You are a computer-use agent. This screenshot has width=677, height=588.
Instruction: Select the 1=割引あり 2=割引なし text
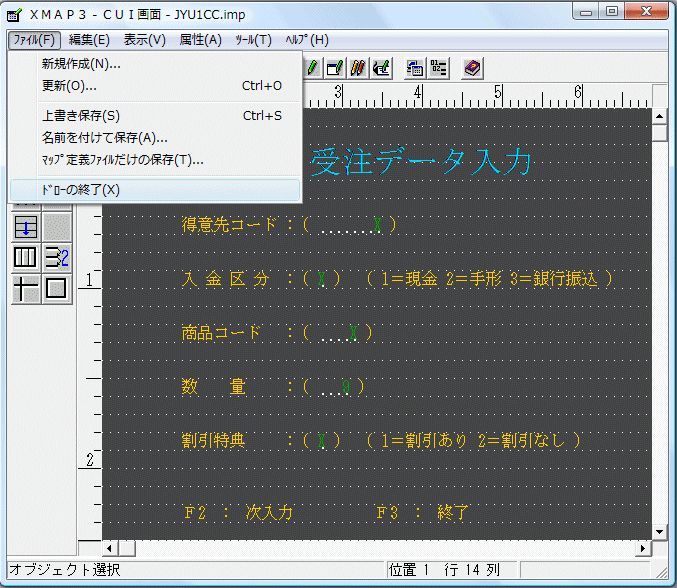[x=474, y=441]
